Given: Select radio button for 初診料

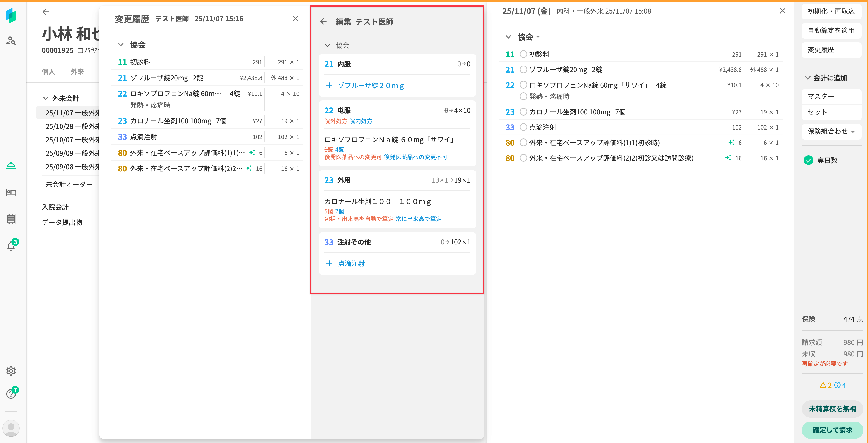Looking at the screenshot, I should (x=523, y=54).
